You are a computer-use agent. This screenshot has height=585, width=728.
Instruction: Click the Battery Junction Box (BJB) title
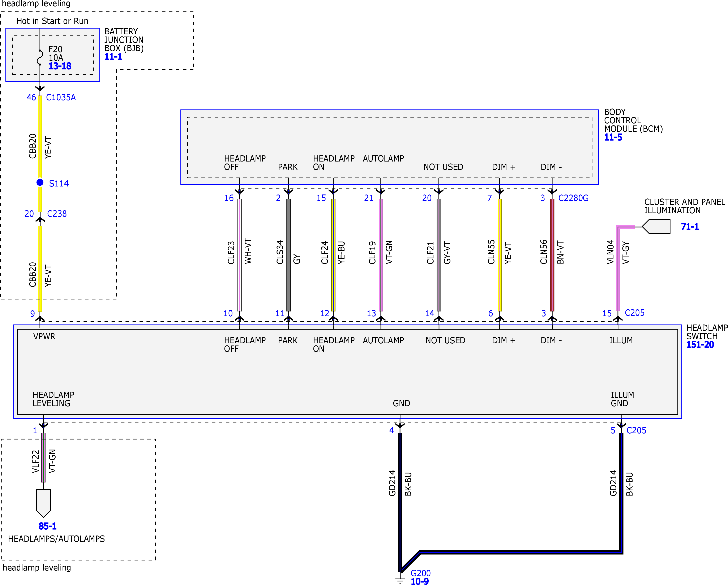tap(124, 40)
